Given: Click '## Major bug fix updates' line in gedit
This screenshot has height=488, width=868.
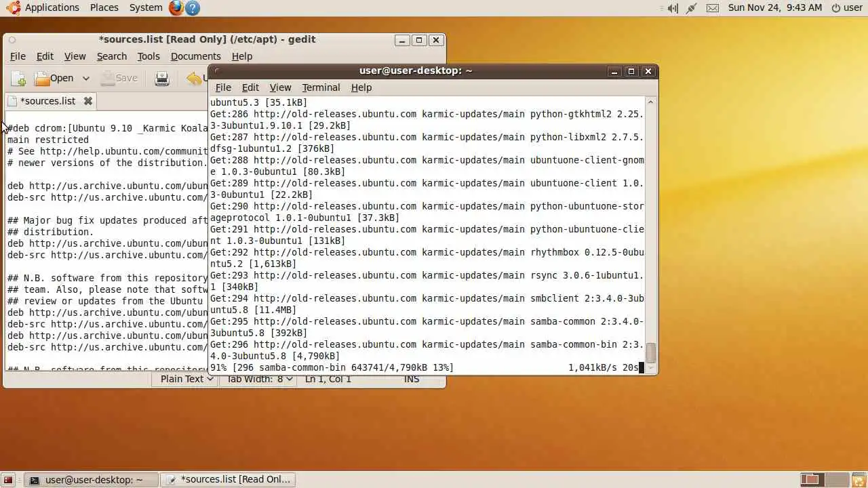Looking at the screenshot, I should 107,221.
